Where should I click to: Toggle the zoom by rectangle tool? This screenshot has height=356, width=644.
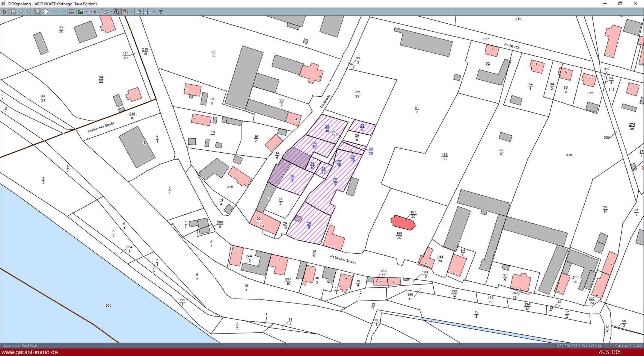(37, 12)
